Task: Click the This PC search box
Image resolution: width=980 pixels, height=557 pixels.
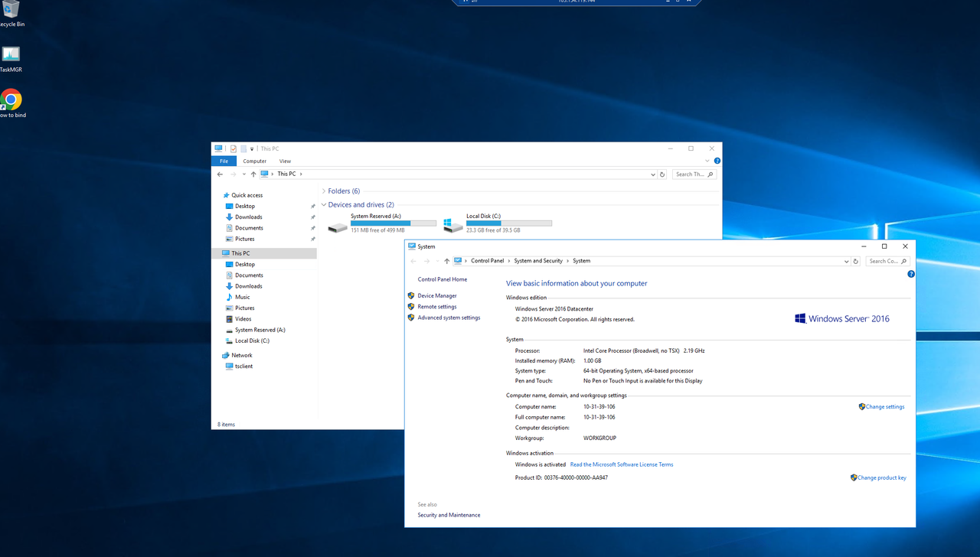Action: tap(694, 174)
